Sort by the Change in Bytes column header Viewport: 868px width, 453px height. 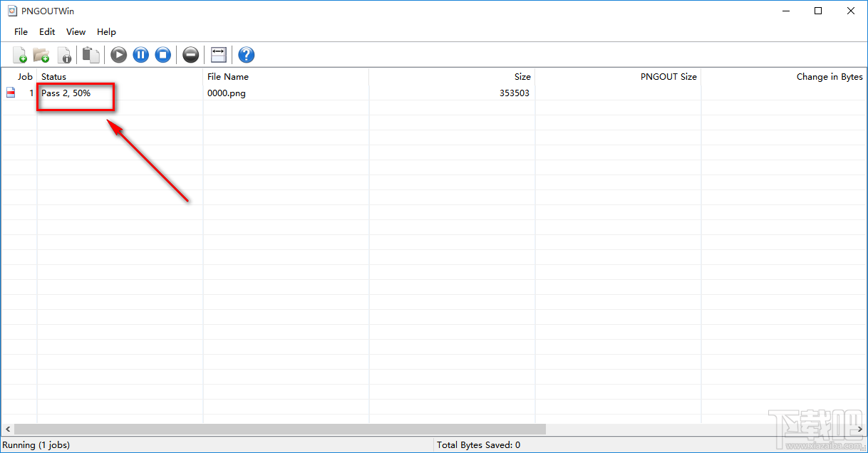click(784, 77)
